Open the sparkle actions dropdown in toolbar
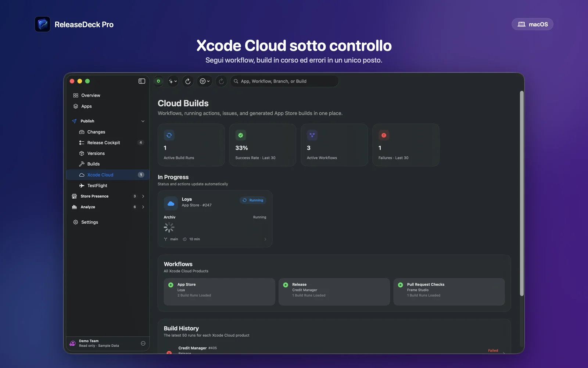Image resolution: width=588 pixels, height=368 pixels. click(x=173, y=81)
